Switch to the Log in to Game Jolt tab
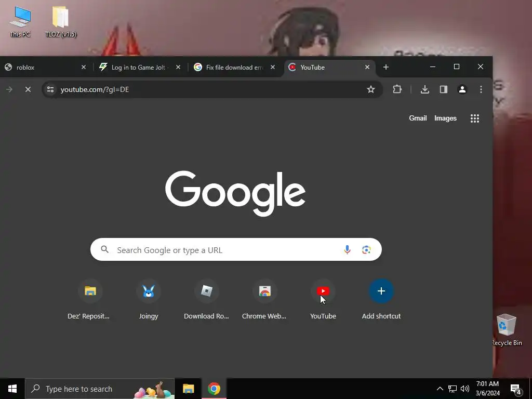This screenshot has width=532, height=399. tap(139, 67)
